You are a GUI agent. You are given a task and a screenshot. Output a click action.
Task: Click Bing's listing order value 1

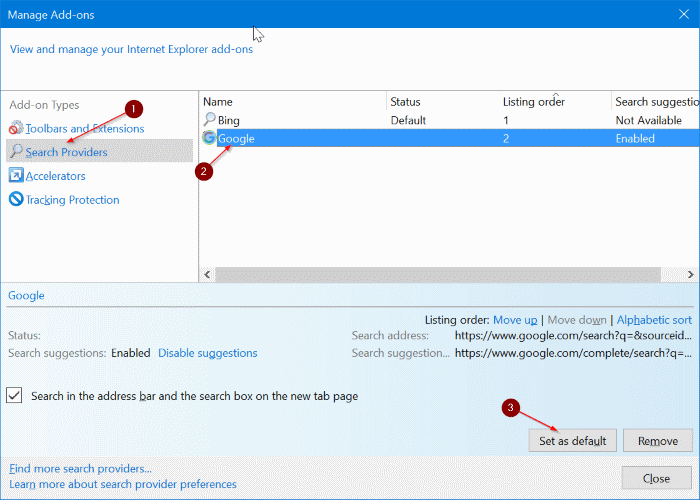click(x=506, y=120)
